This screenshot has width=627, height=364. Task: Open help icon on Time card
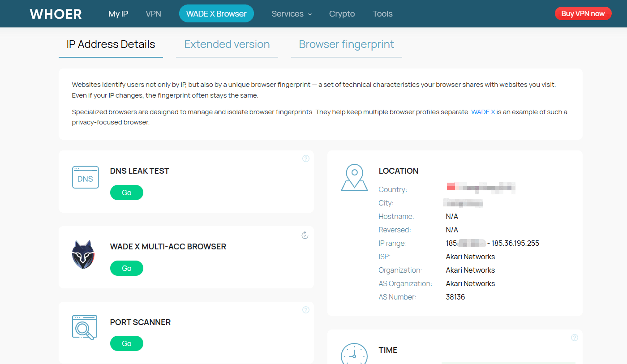click(575, 338)
